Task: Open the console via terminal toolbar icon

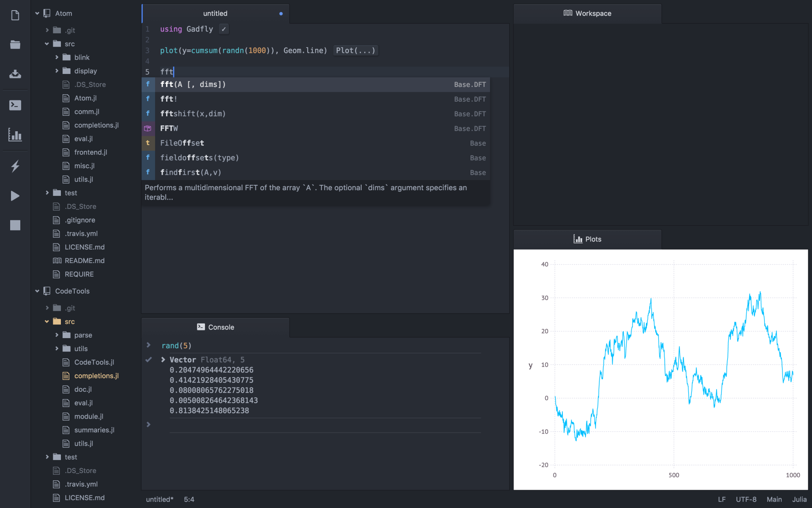Action: pyautogui.click(x=15, y=105)
